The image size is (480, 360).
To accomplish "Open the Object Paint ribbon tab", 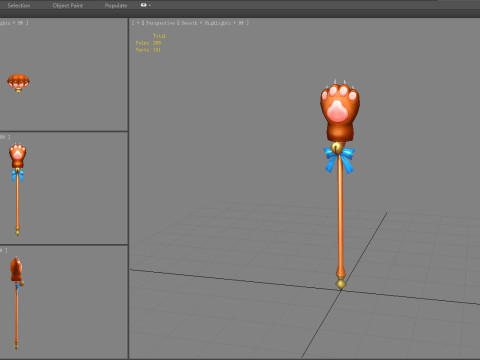I will tap(68, 5).
